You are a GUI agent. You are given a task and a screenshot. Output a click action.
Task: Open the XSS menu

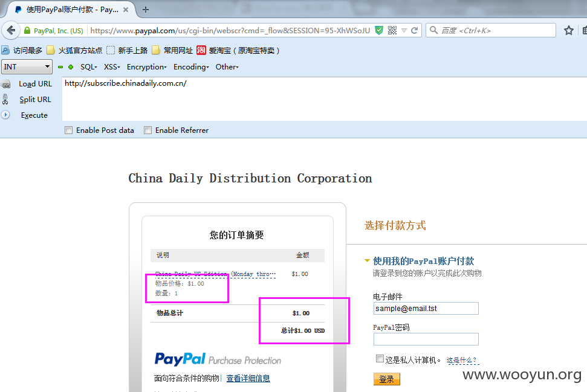coord(112,67)
